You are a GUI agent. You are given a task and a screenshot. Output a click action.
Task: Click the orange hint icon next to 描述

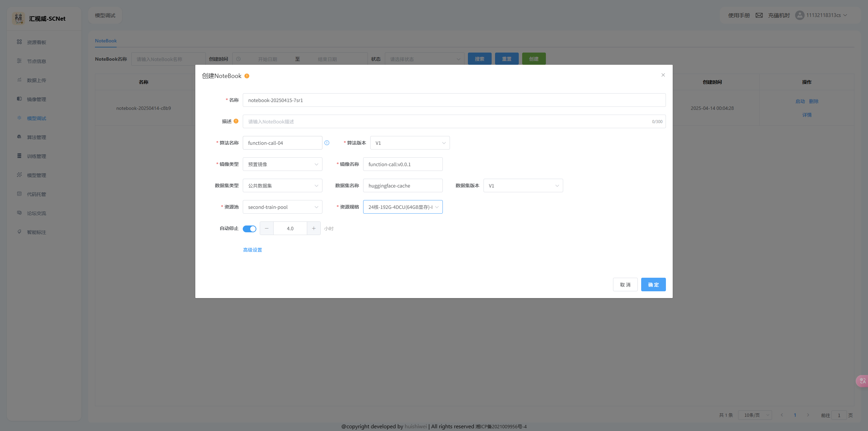[x=236, y=121]
